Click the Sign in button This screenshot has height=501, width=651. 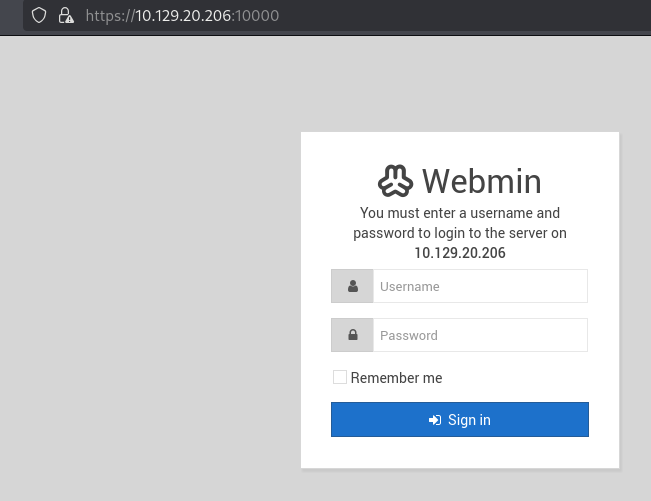click(x=460, y=419)
